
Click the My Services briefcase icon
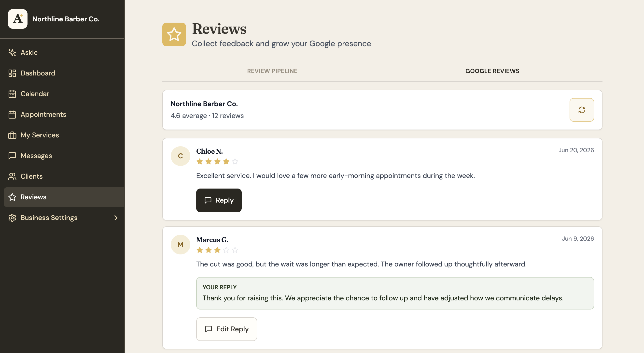pyautogui.click(x=12, y=135)
